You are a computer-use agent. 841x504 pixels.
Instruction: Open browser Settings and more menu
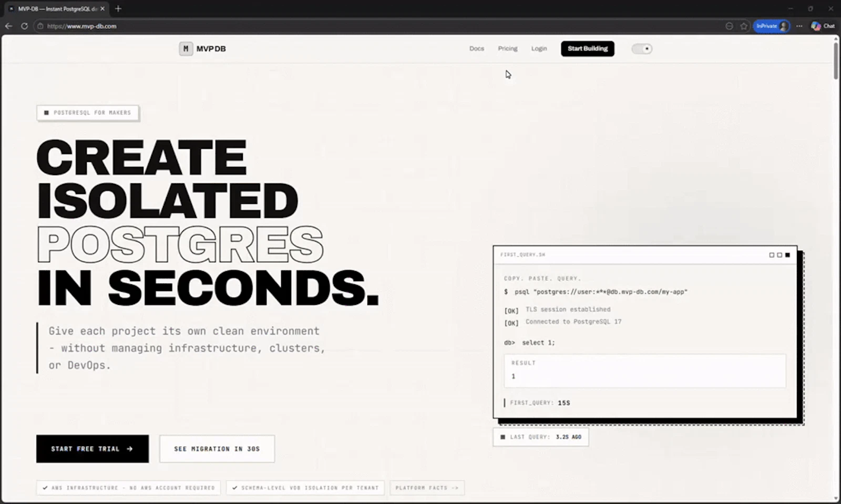(799, 26)
